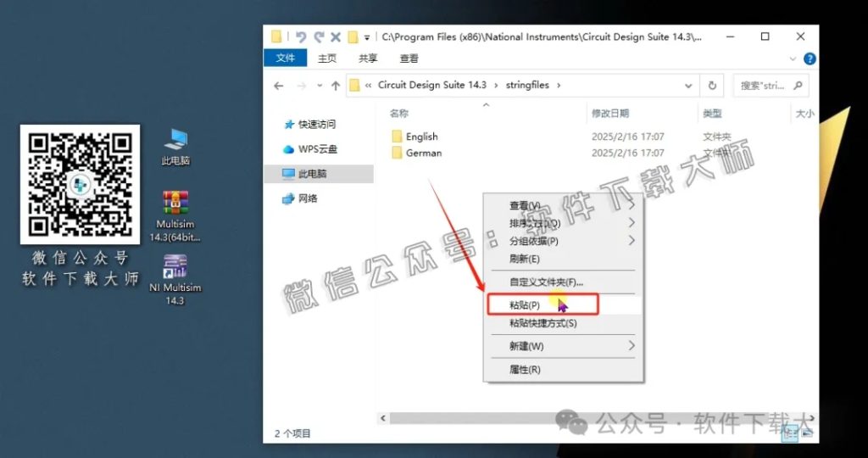This screenshot has width=868, height=458.
Task: Open 查看(V) submenu in context menu
Action: 564,205
